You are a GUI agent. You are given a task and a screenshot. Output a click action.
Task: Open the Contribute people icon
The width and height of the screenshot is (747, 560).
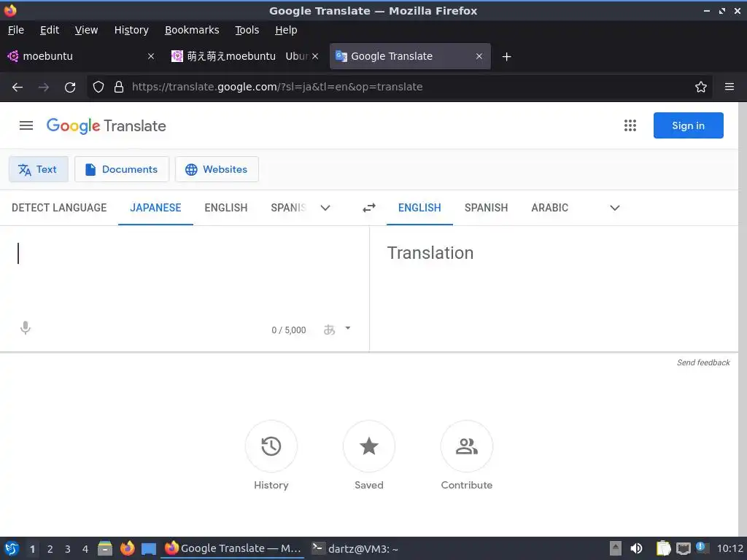[466, 446]
